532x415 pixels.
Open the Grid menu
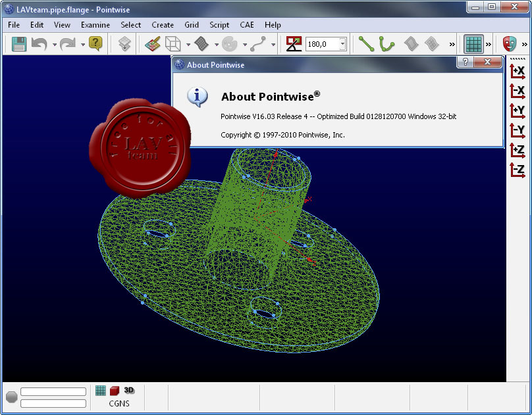click(x=192, y=25)
